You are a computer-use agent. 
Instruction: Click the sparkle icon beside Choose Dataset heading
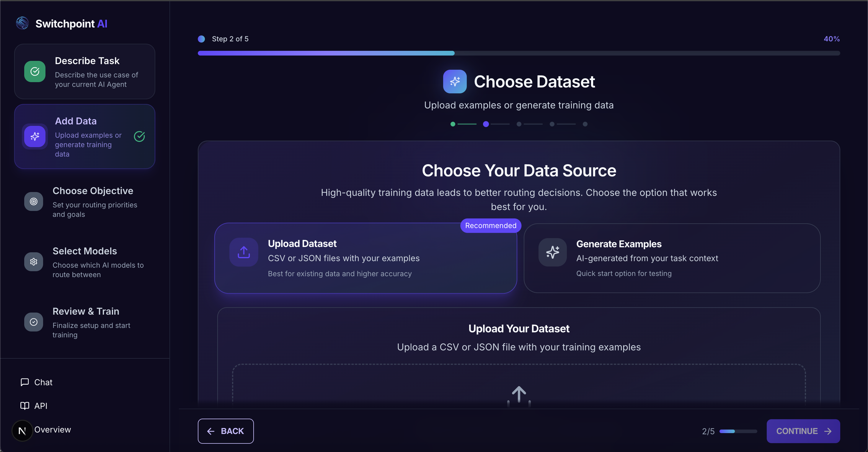pyautogui.click(x=455, y=82)
